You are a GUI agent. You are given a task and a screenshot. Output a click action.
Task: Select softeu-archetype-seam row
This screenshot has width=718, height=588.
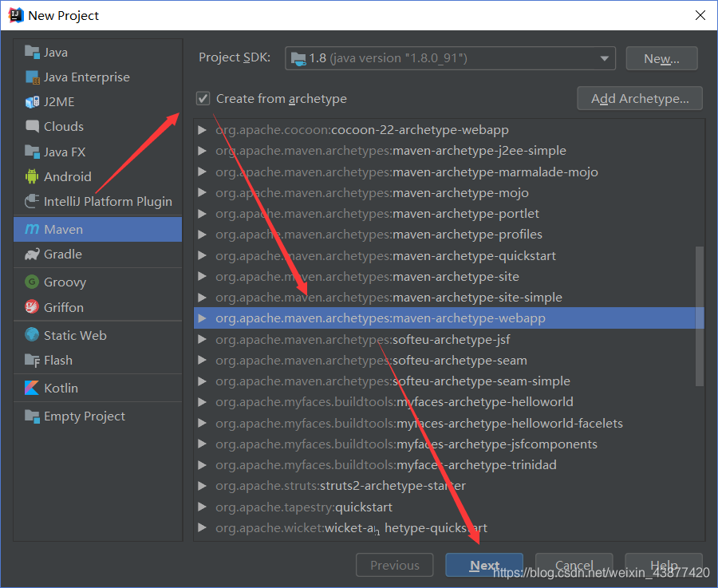coord(448,361)
